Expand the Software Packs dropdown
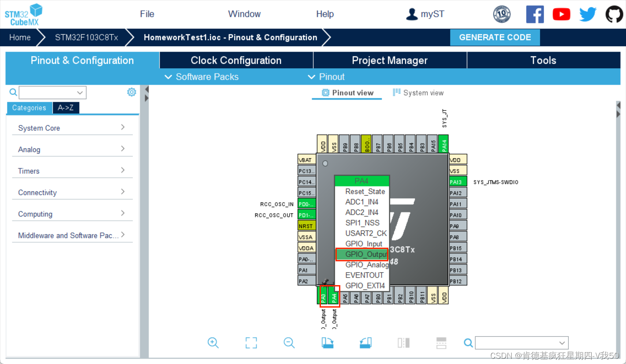Screen dimensions: 626x364 201,77
